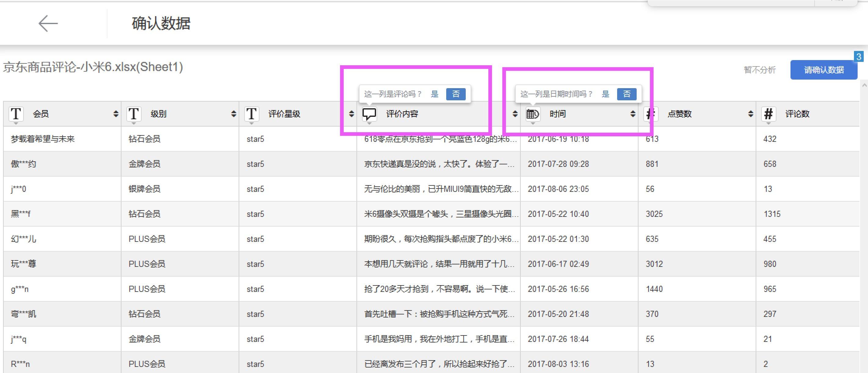The image size is (868, 373).
Task: Answer 是 to date-time column question
Action: point(606,94)
